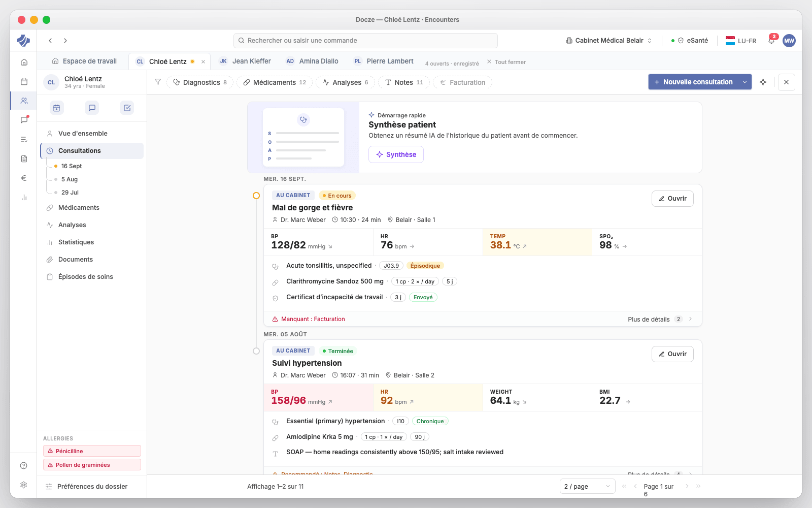The width and height of the screenshot is (812, 508).
Task: Open the Cabinet Médical Belair selector
Action: click(x=608, y=41)
